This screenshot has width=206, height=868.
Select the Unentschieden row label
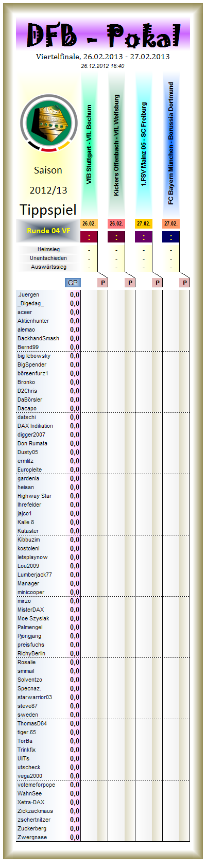point(48,258)
